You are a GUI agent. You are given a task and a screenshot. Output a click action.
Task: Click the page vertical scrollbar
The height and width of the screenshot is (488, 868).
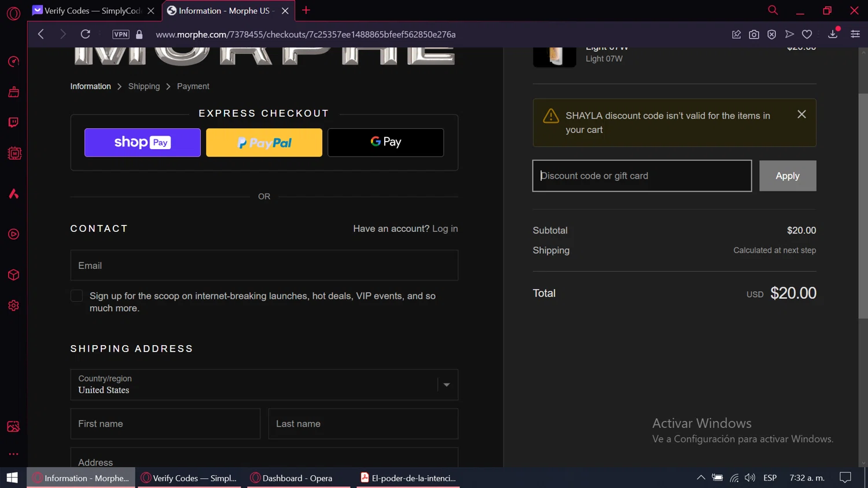[x=863, y=205]
